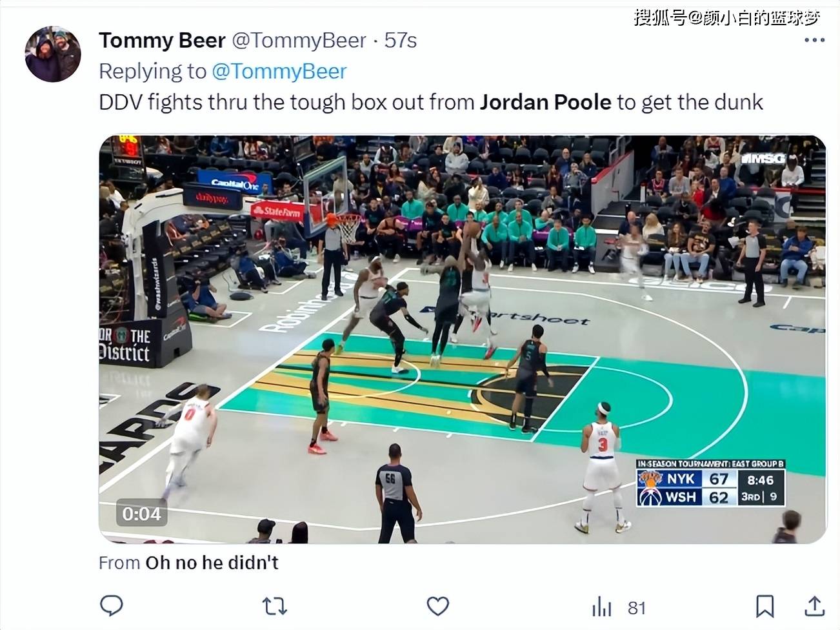This screenshot has height=630, width=840.
Task: Click the 57s tweet timestamp
Action: pyautogui.click(x=401, y=40)
